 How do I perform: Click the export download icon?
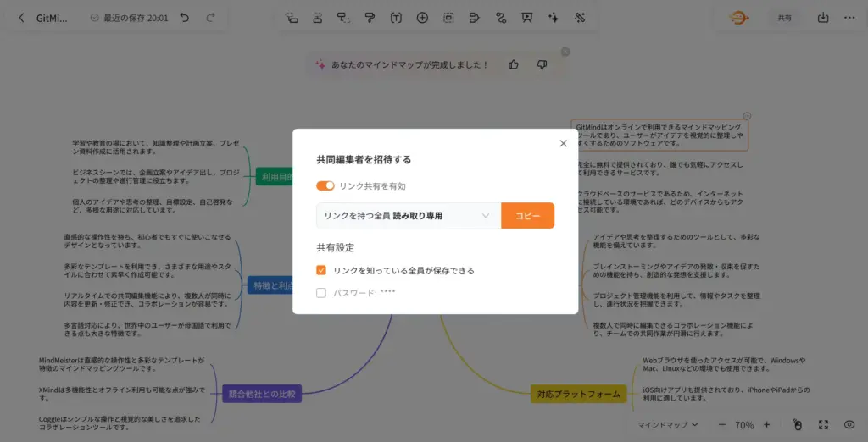point(823,17)
